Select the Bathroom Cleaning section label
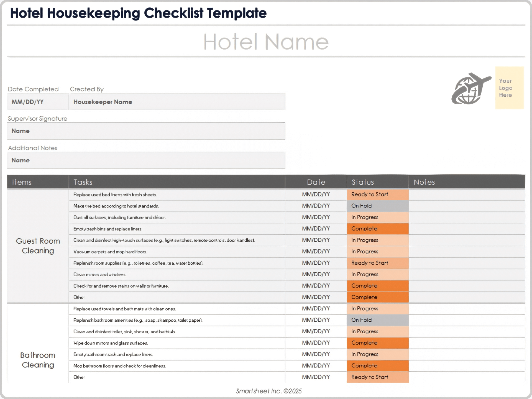This screenshot has height=399, width=532. 38,360
